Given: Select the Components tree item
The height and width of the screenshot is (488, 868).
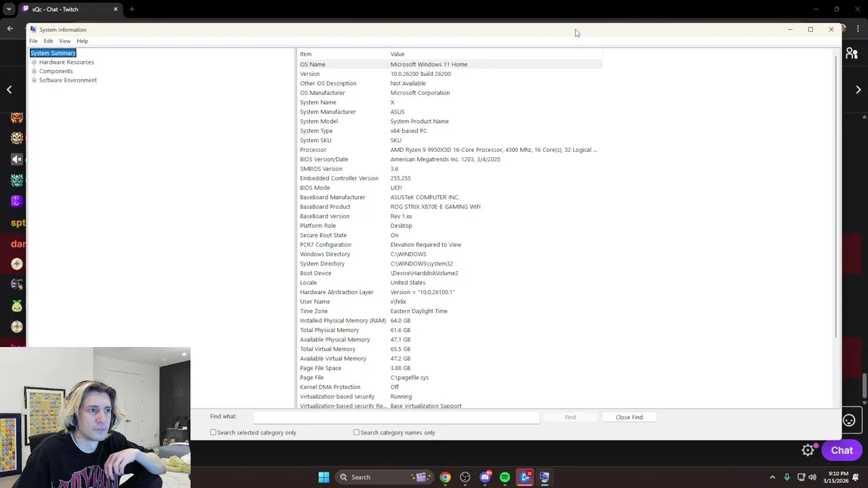Looking at the screenshot, I should [x=56, y=71].
